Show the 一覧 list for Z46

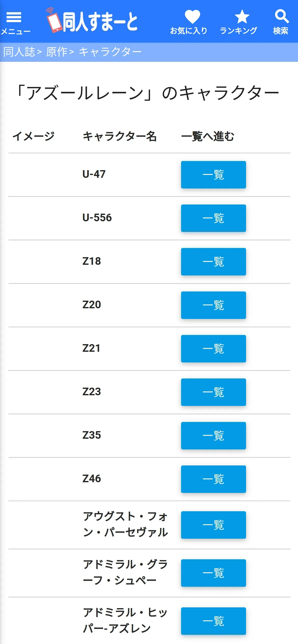coord(213,479)
